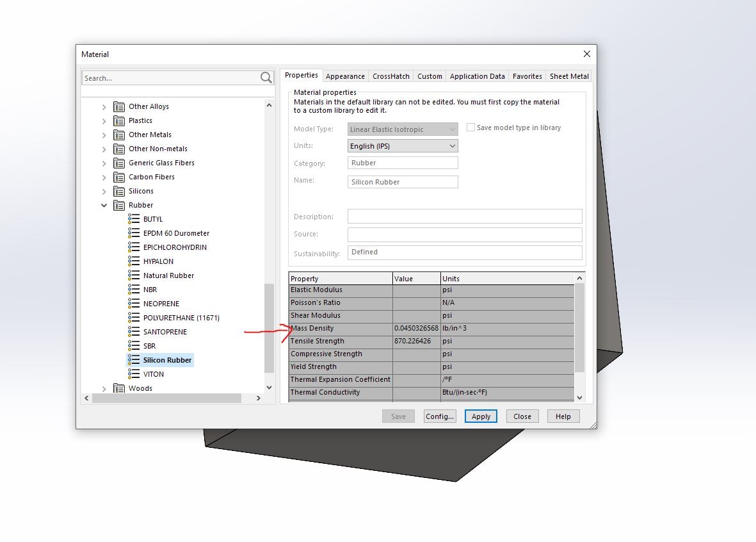Click the Other Non-metals folder icon
This screenshot has height=542, width=756.
click(118, 149)
